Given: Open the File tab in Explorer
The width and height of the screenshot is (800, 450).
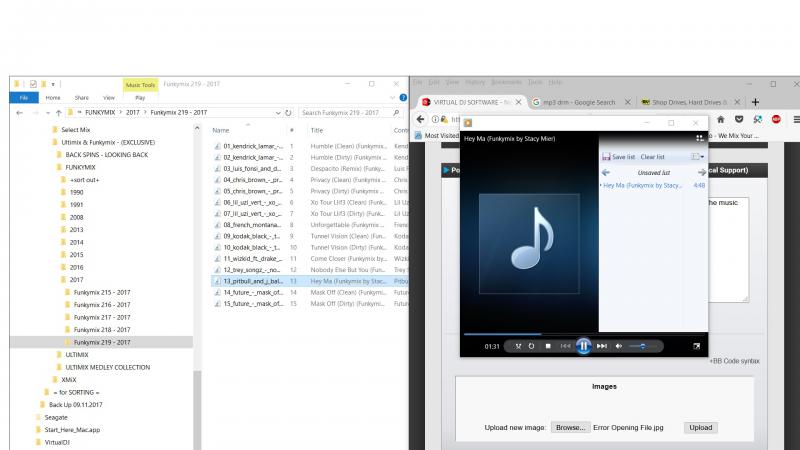Looking at the screenshot, I should pos(23,97).
